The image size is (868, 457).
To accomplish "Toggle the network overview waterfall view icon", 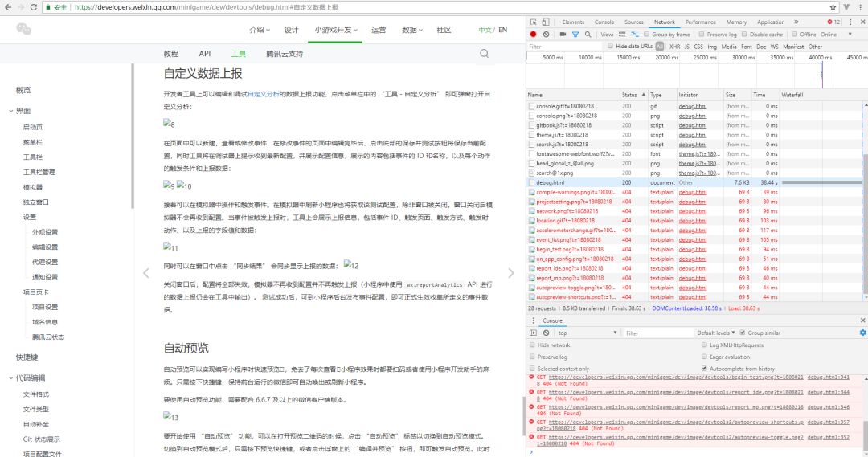I will coord(634,35).
